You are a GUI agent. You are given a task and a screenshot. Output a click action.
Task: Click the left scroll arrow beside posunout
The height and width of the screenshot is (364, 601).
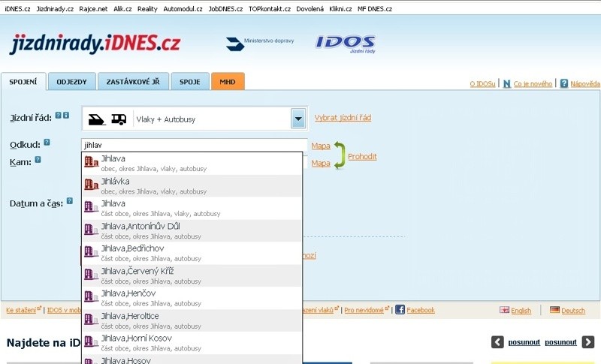tap(497, 342)
